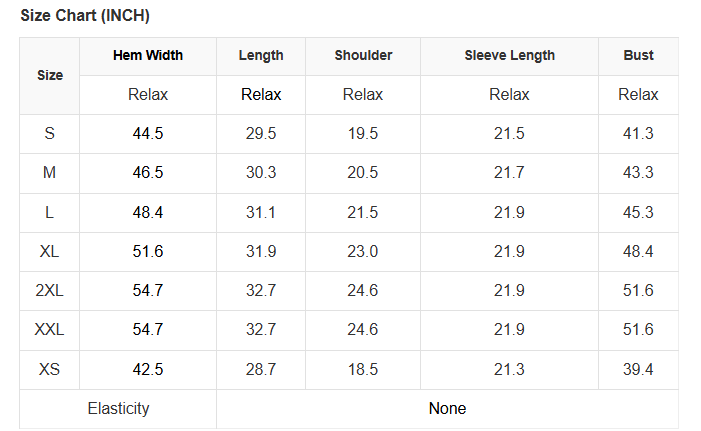Click the S size row label
701x431 pixels.
point(50,134)
